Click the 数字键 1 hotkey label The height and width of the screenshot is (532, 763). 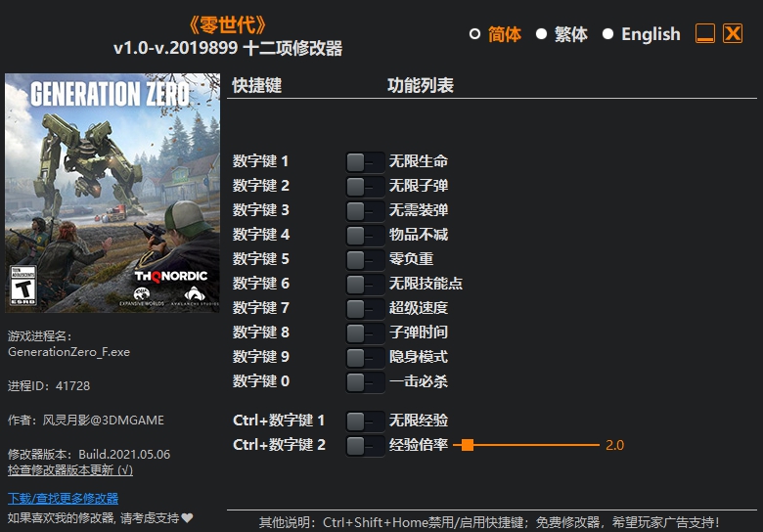click(x=260, y=161)
